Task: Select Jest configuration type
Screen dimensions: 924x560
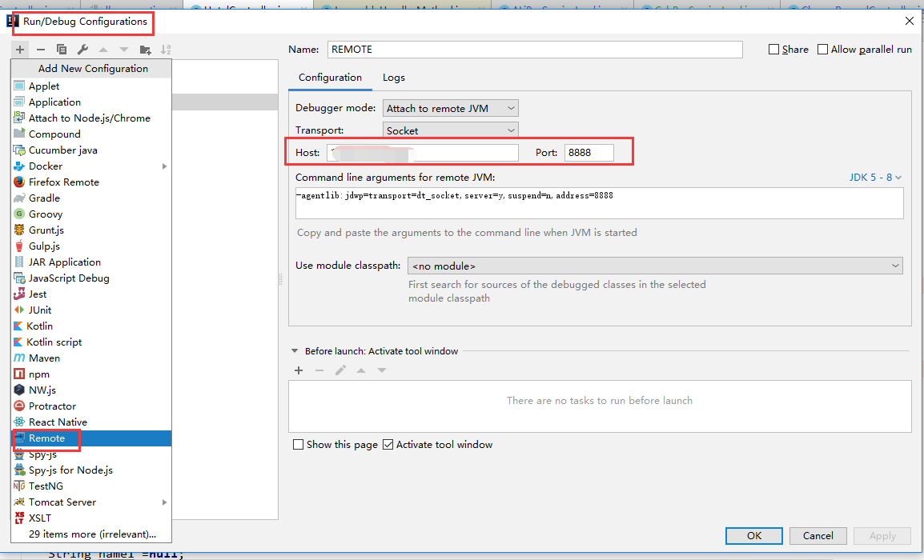Action: [91, 294]
